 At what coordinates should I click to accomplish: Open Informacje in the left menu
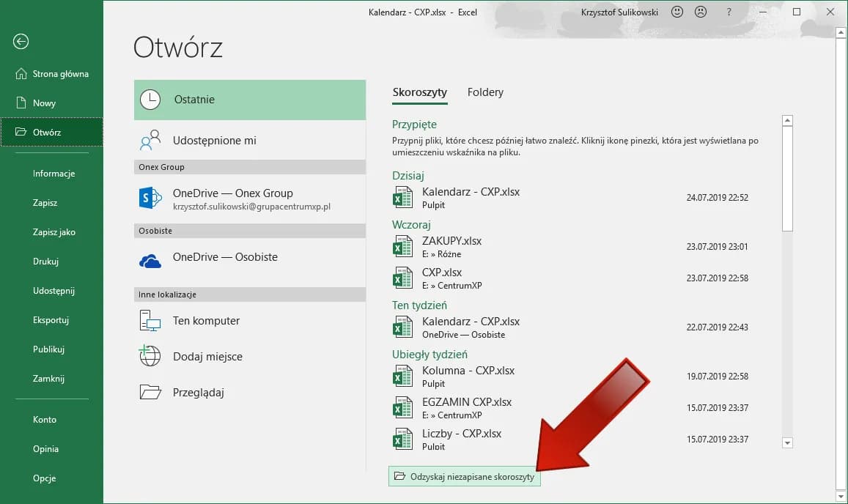(54, 174)
